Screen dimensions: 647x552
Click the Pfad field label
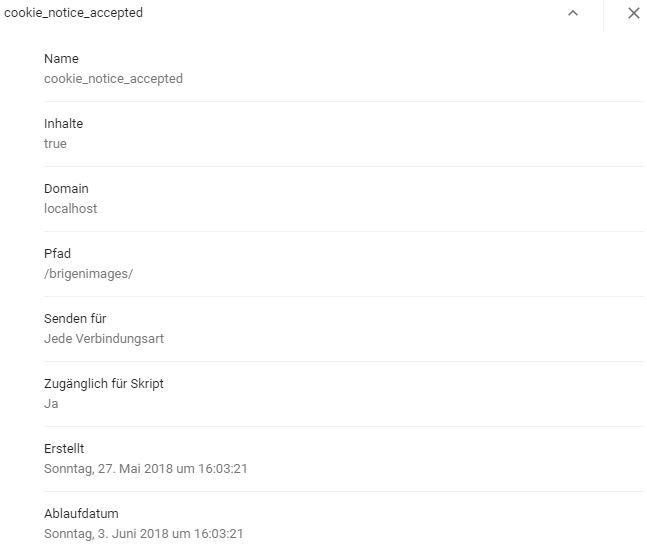pyautogui.click(x=57, y=253)
